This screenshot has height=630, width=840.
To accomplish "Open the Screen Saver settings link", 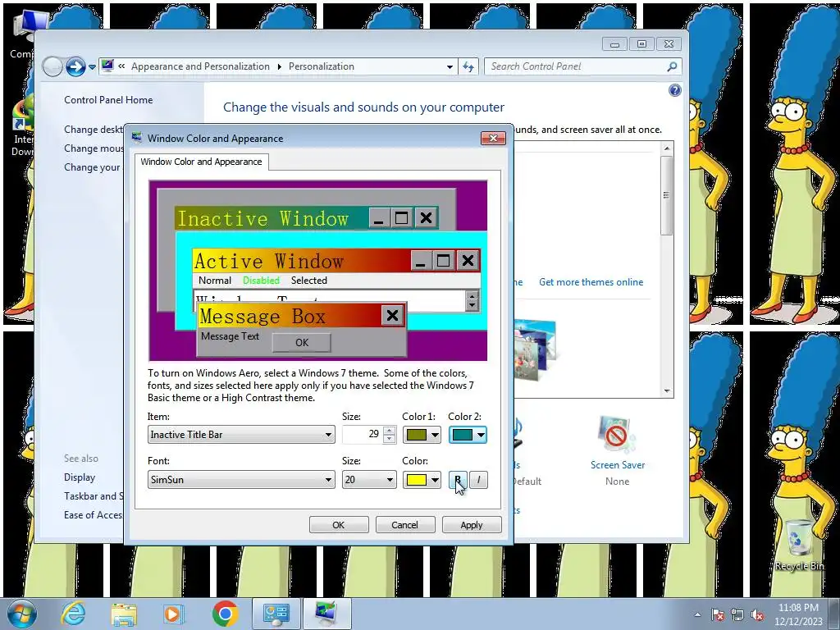I will tap(617, 465).
